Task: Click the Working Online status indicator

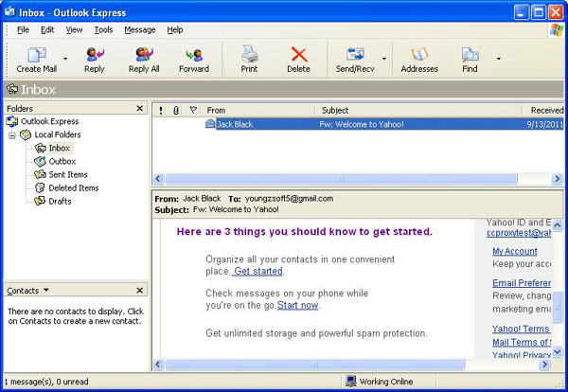Action: (x=379, y=382)
